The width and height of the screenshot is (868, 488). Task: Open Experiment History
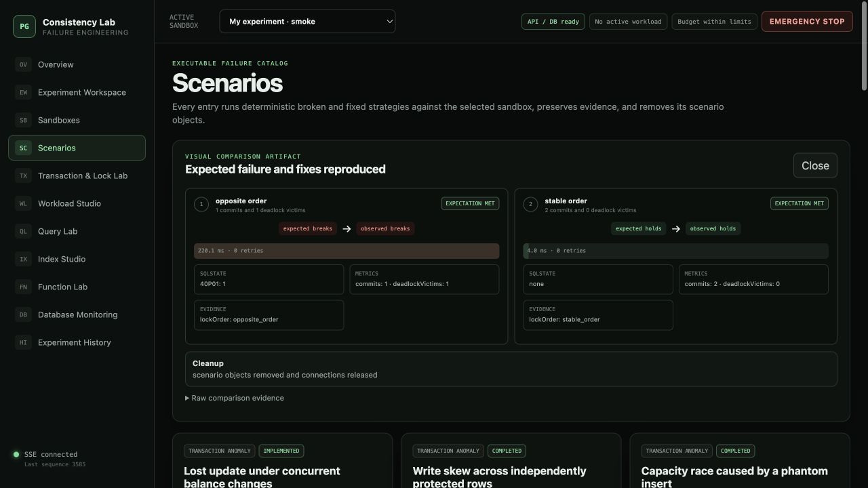pos(77,342)
